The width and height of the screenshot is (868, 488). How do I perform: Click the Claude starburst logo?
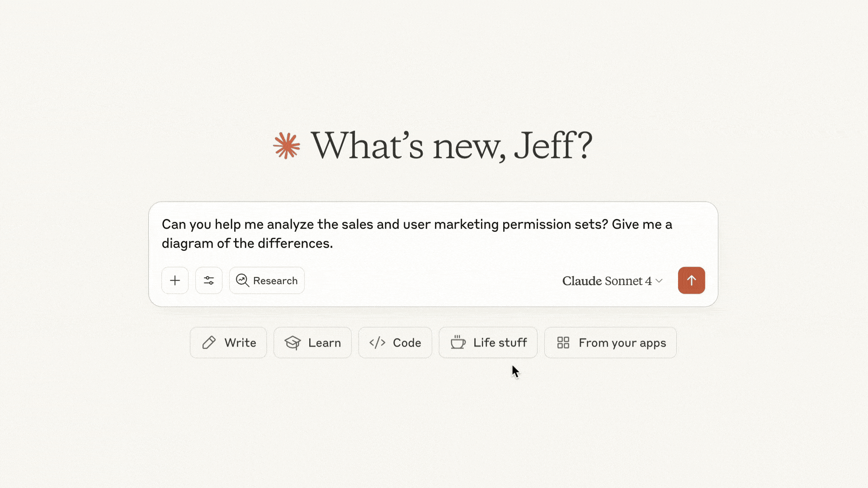(x=287, y=145)
